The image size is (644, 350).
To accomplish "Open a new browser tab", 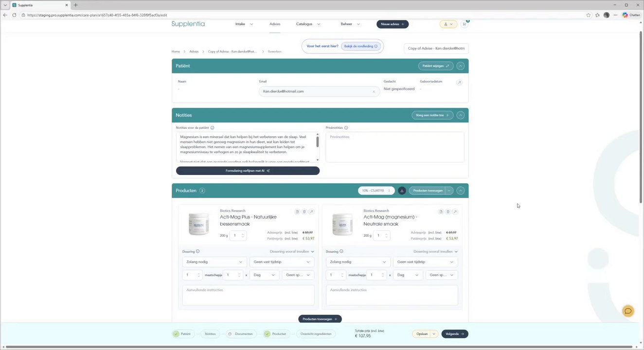I will coord(75,5).
